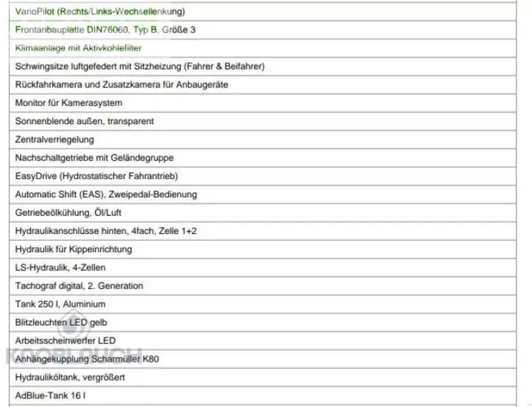Click the Arbeitsscheinwerfer LED entry

[x=65, y=340]
